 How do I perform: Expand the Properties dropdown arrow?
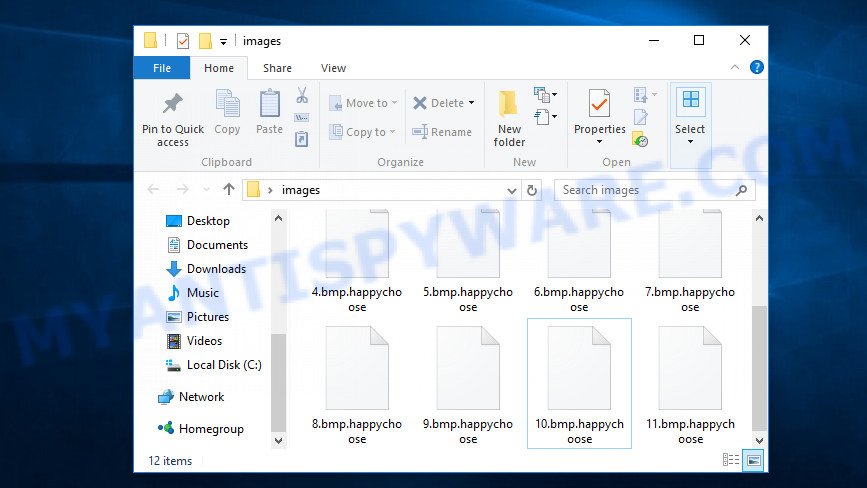(599, 142)
